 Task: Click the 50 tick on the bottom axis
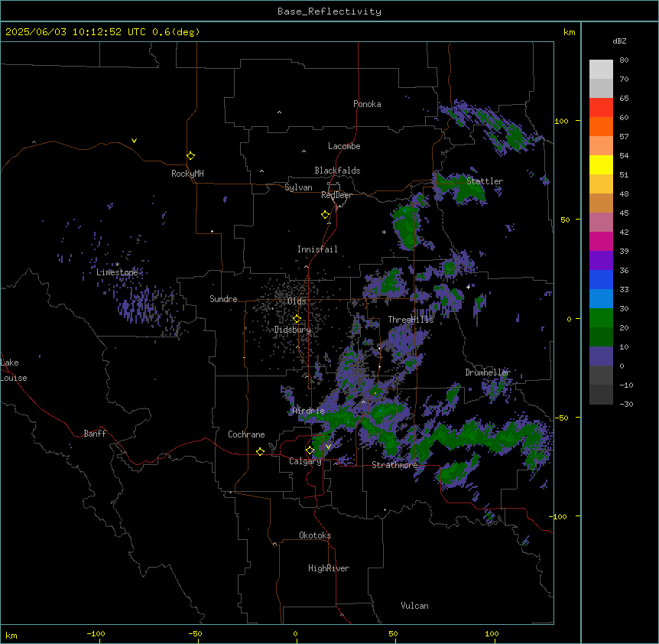point(393,633)
